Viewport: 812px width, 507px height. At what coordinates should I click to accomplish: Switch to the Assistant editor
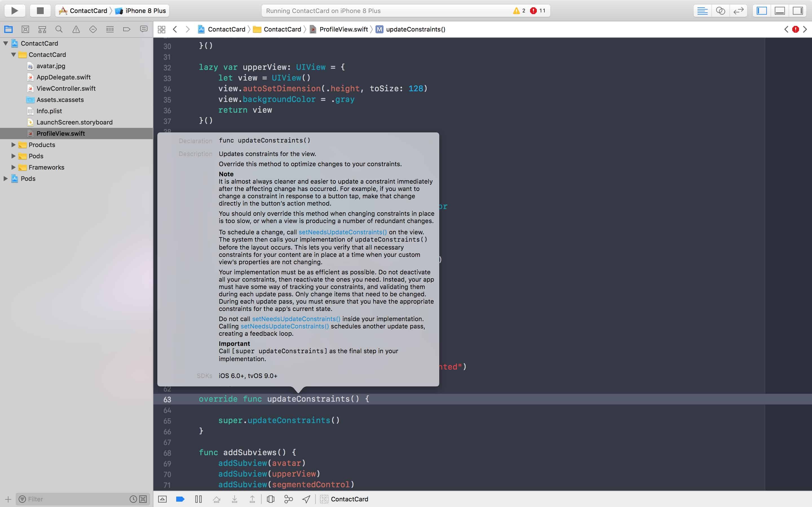(x=720, y=11)
